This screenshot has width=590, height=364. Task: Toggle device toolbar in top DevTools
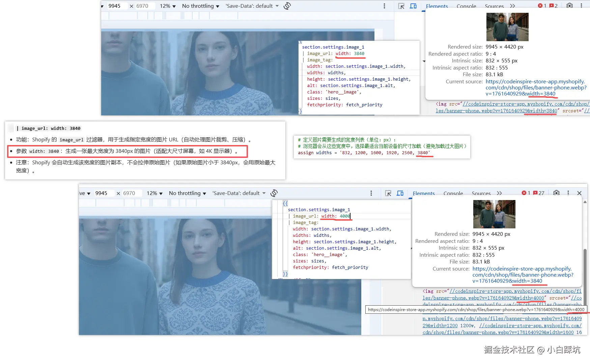click(413, 6)
